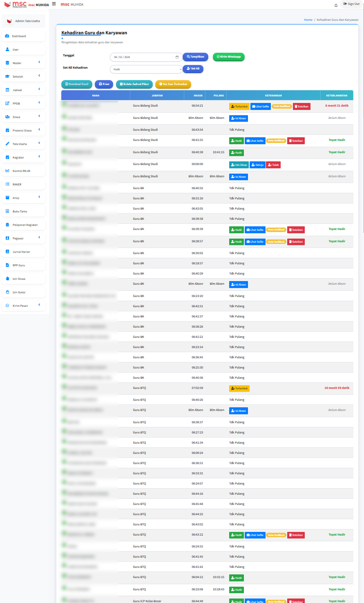
Task: Open Jurnal Harian from the sidebar
Action: tap(21, 252)
